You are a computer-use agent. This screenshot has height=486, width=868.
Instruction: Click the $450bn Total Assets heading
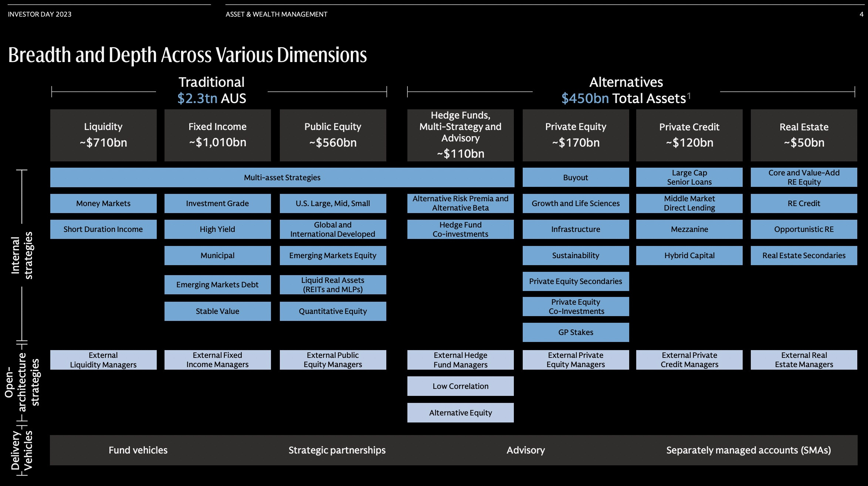625,98
